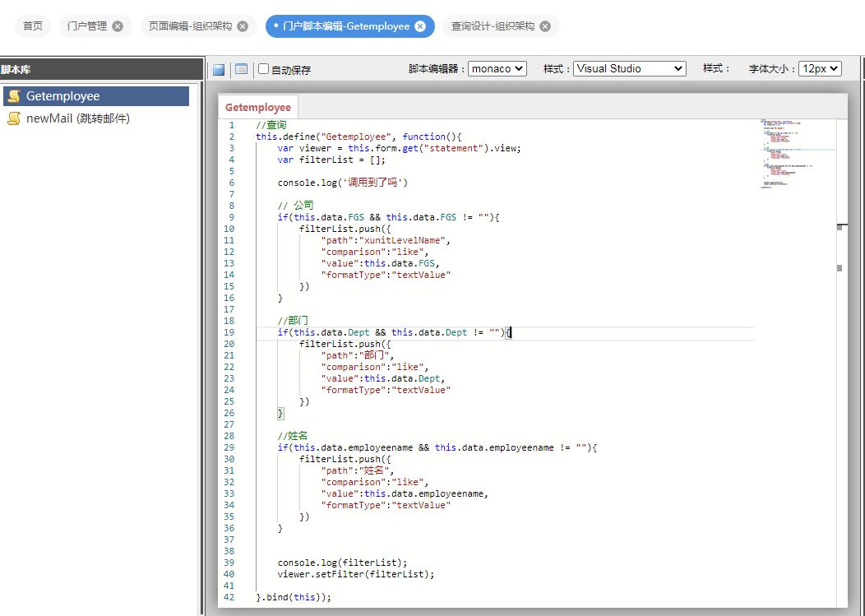
Task: Open the Visual Studio style dropdown
Action: pyautogui.click(x=629, y=69)
